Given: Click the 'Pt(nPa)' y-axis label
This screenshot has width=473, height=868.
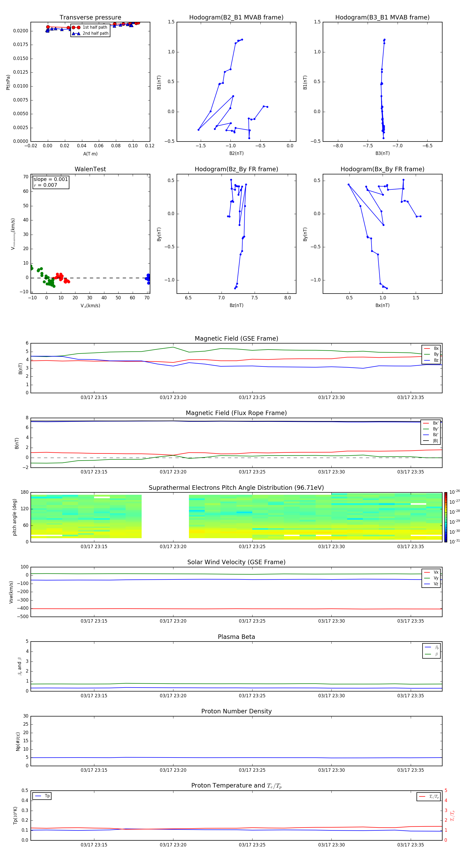Looking at the screenshot, I should pyautogui.click(x=8, y=82).
